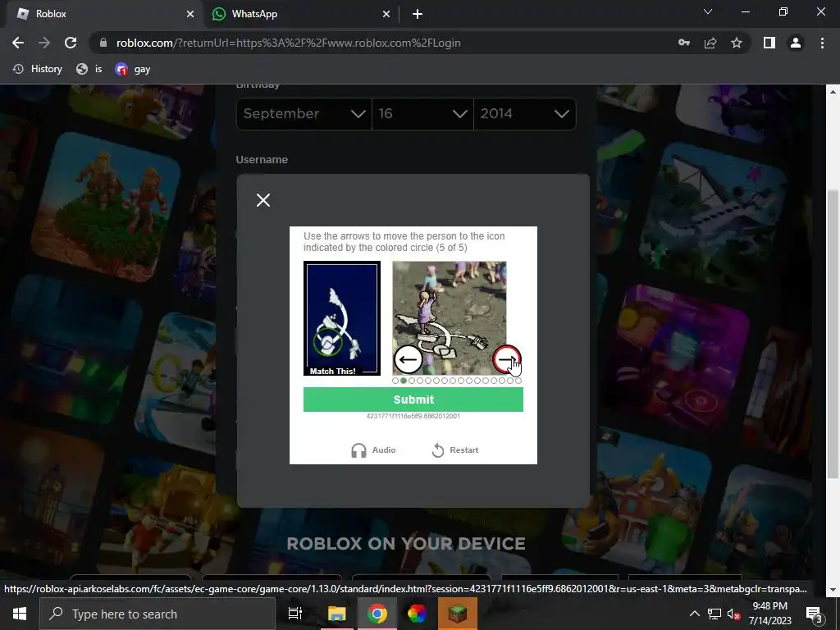Select the highlighted second progress dot
The image size is (840, 630).
coord(404,381)
